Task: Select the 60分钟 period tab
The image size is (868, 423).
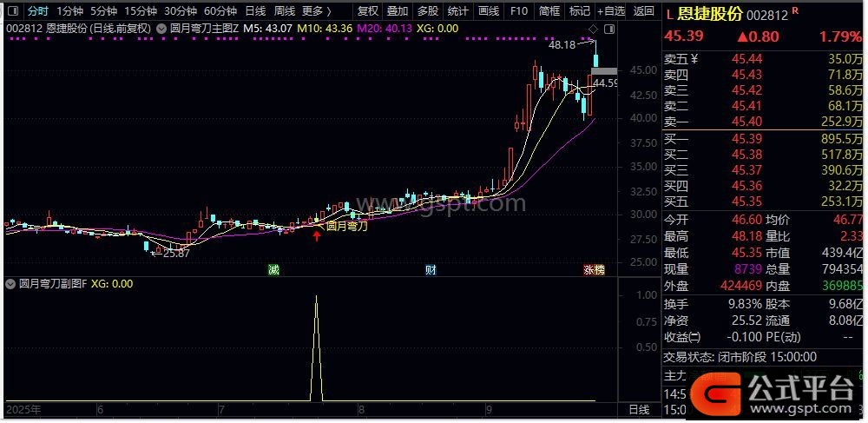Action: (220, 10)
